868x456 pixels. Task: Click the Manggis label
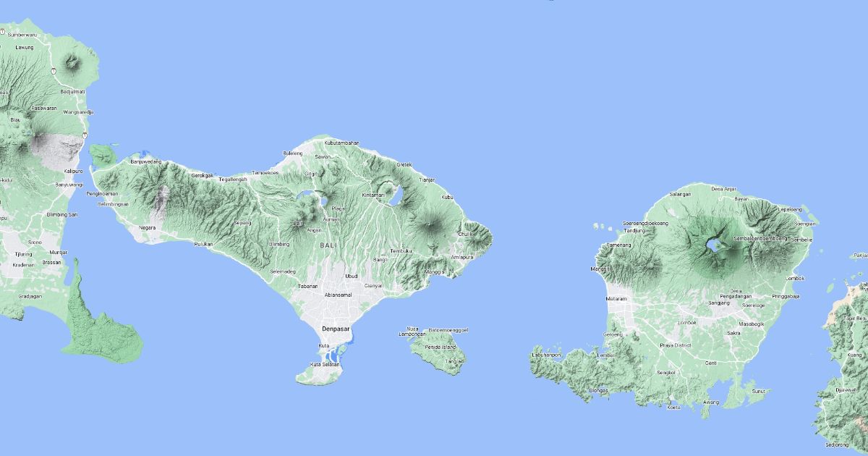(x=434, y=271)
